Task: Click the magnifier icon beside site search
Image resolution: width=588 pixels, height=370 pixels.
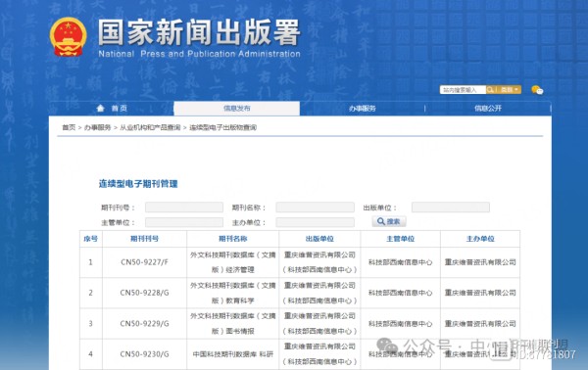Action: click(490, 89)
